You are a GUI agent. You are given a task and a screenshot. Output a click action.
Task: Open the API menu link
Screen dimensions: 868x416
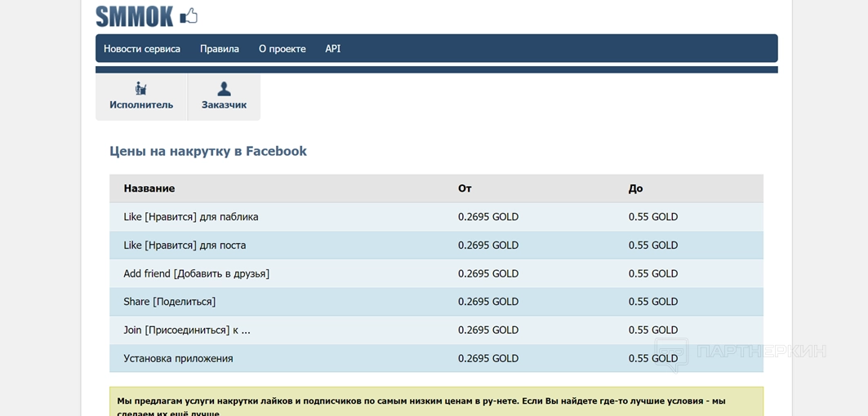coord(333,49)
